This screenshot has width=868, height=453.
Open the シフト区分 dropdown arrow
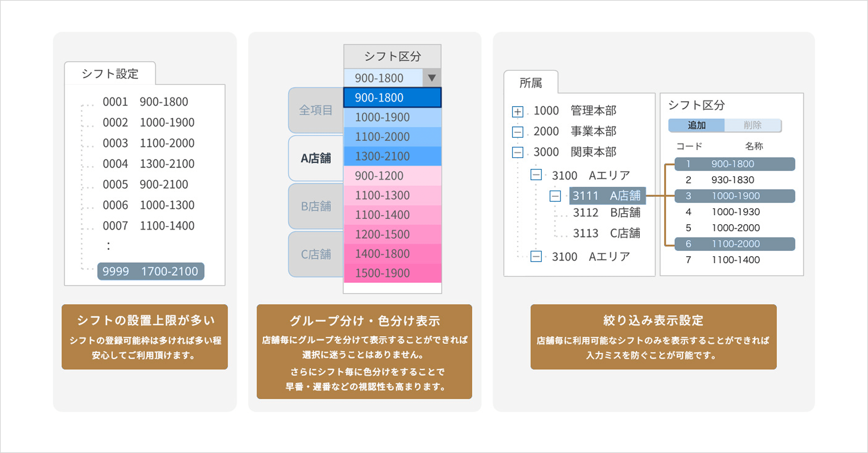[431, 78]
